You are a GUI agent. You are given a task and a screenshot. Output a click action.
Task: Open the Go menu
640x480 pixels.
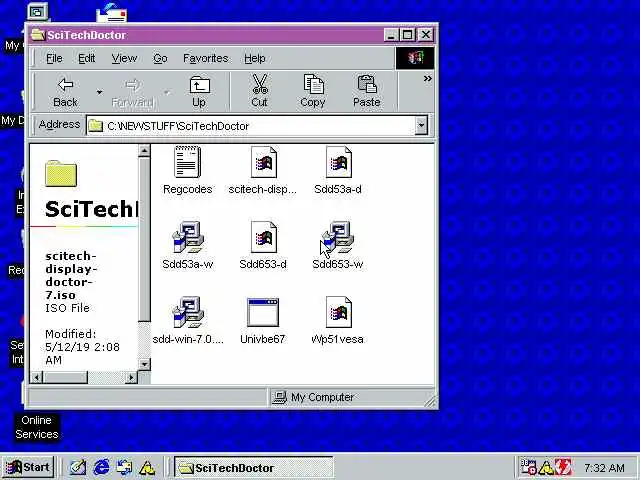[x=160, y=58]
